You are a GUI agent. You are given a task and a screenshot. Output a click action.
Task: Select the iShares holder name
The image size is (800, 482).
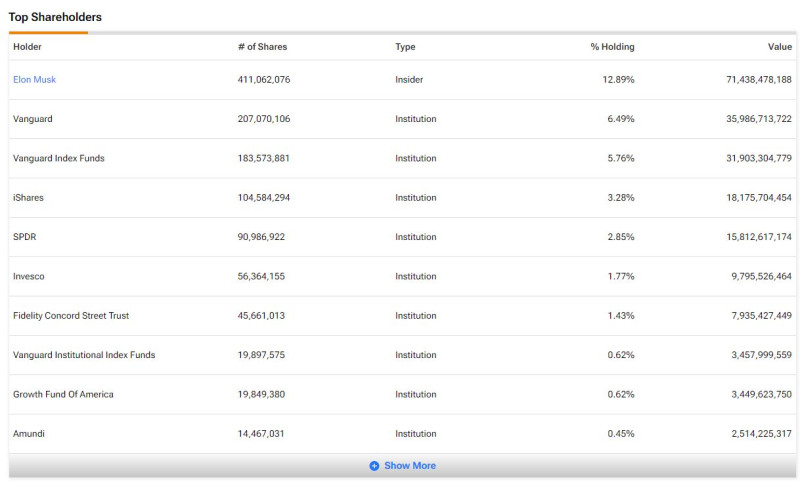pyautogui.click(x=29, y=197)
